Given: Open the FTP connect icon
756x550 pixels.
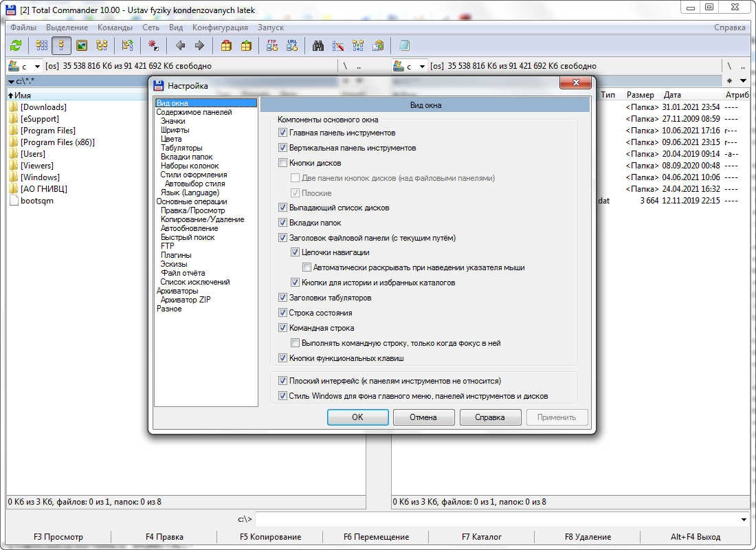Looking at the screenshot, I should [272, 46].
